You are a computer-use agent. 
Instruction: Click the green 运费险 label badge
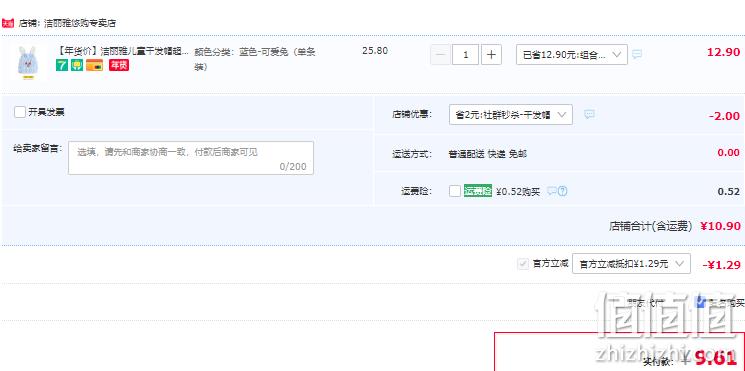478,191
